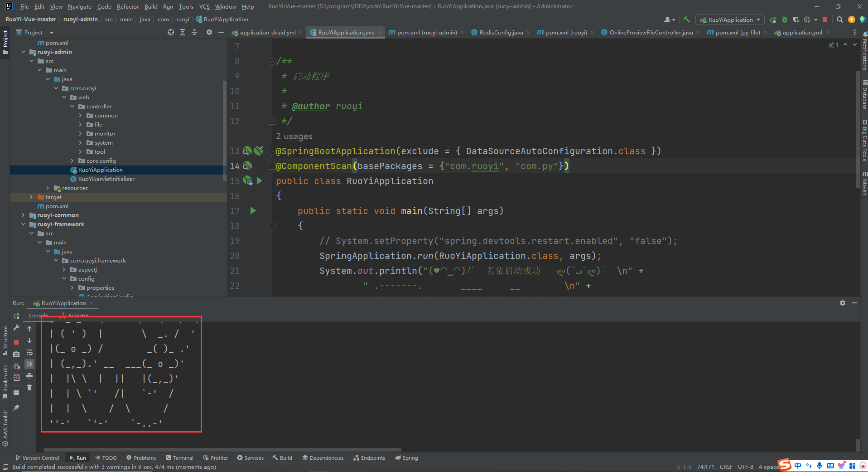Click Sogou input method S icon
Image resolution: width=868 pixels, height=472 pixels.
785,465
